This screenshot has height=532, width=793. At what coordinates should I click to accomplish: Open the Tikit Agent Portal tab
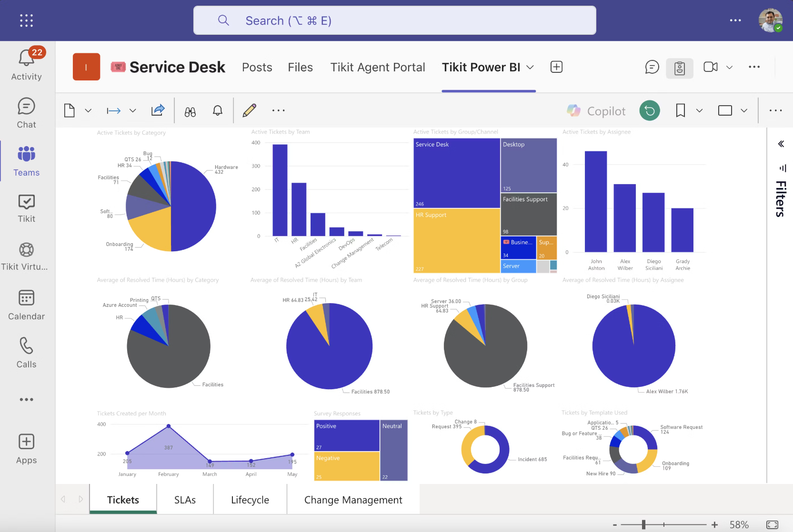pyautogui.click(x=378, y=67)
